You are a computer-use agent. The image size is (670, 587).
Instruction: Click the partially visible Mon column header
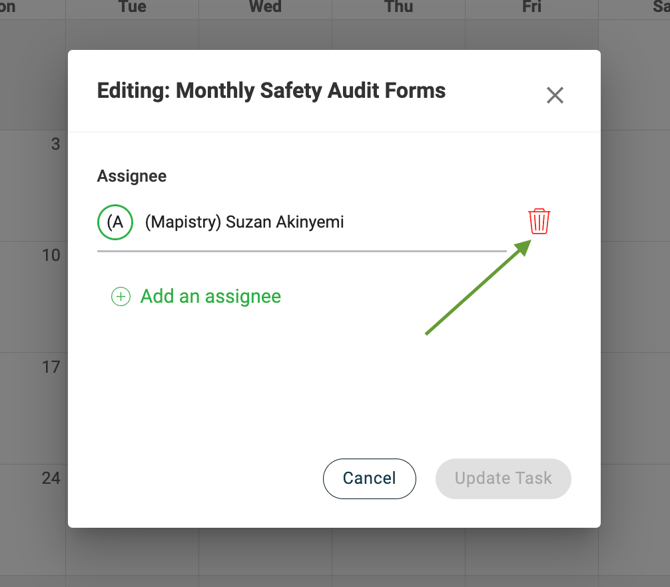point(8,6)
